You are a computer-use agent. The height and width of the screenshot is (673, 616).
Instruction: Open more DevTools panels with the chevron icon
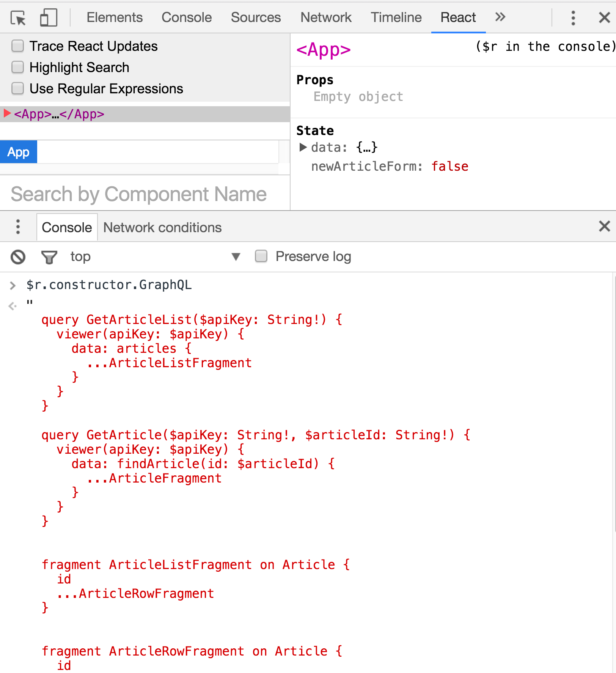click(x=500, y=17)
